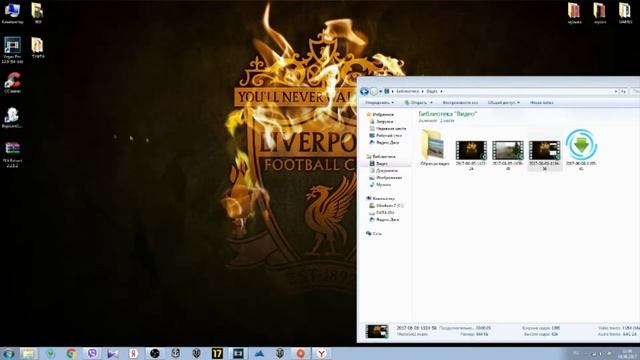Click Воспроизвести все in toolbar

[460, 103]
